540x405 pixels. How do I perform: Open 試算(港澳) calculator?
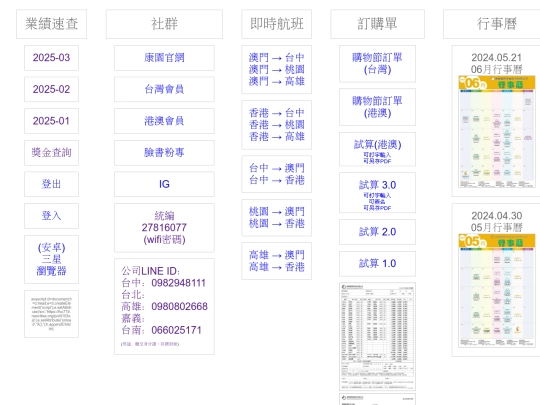(377, 149)
